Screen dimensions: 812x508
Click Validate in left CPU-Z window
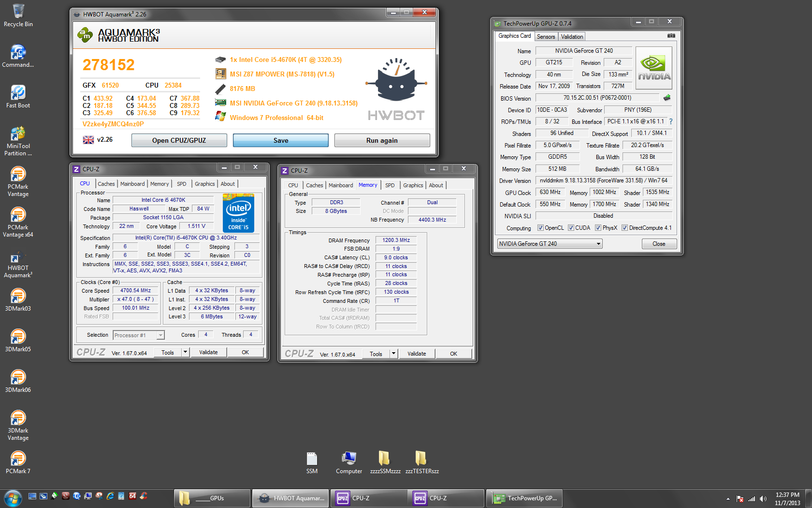[x=208, y=352]
